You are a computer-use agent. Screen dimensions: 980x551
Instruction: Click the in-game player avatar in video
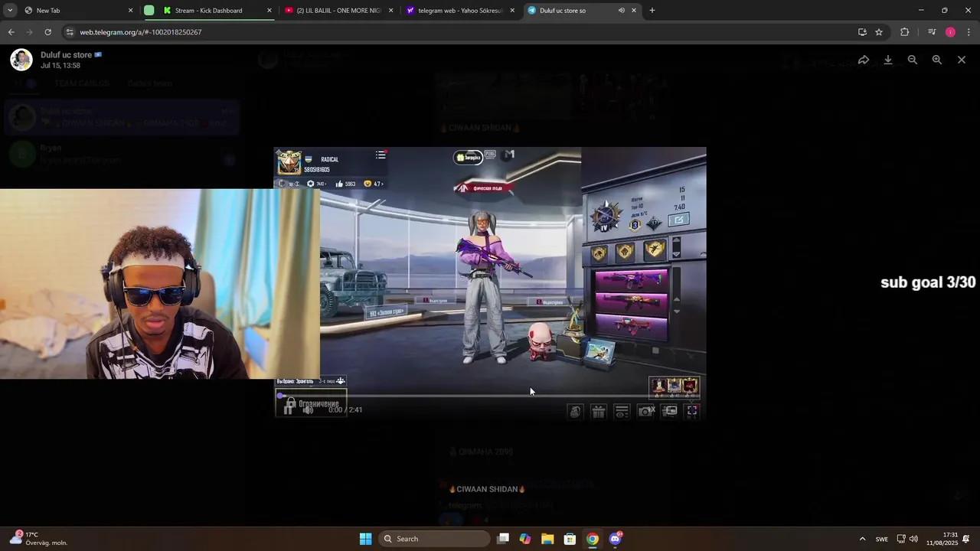(x=289, y=162)
